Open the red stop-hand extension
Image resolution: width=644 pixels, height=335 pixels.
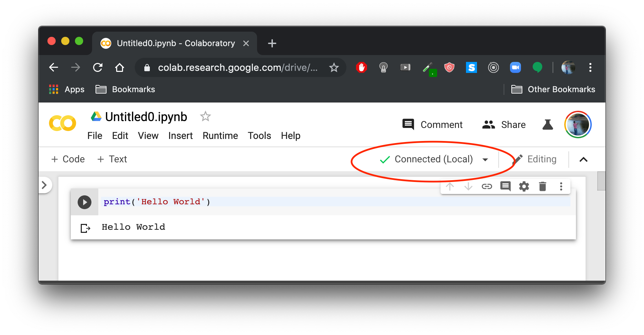(x=362, y=67)
